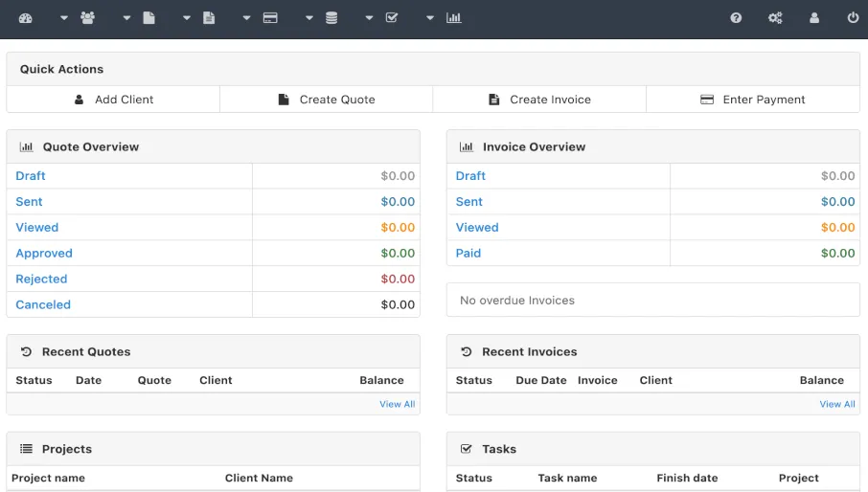Image resolution: width=868 pixels, height=492 pixels.
Task: Click the Approved quotes $0.00 amount
Action: 398,254
